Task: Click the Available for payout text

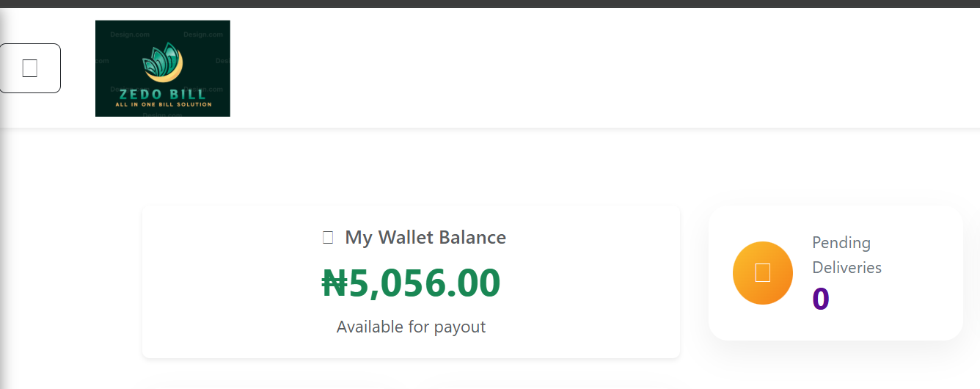Action: pyautogui.click(x=411, y=327)
